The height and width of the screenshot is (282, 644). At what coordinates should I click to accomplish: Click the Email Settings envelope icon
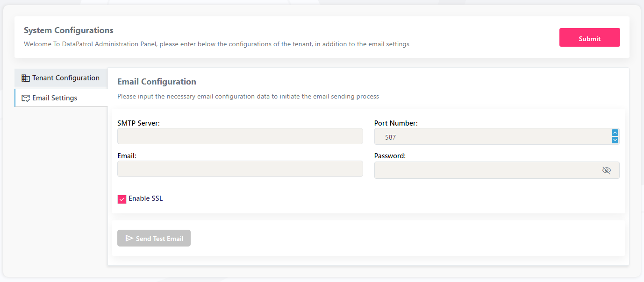[x=26, y=98]
